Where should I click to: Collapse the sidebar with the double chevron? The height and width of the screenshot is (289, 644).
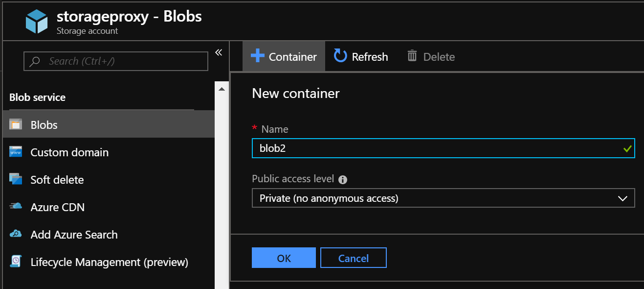pos(219,52)
